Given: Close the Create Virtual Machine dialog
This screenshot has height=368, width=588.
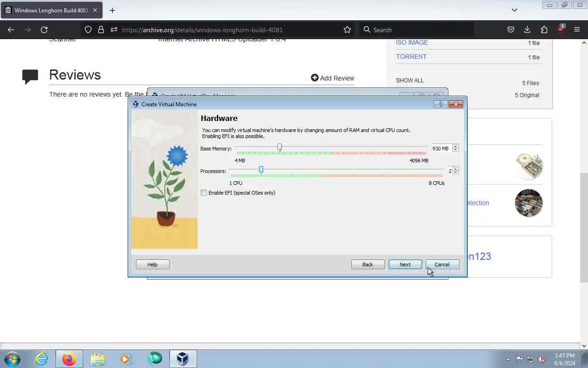Looking at the screenshot, I should pos(456,104).
